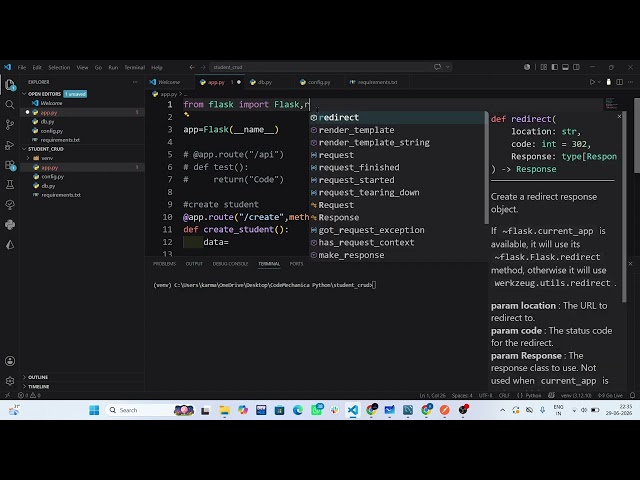Open the Manage gear icon
Screen dimensions: 640x480
click(x=10, y=381)
